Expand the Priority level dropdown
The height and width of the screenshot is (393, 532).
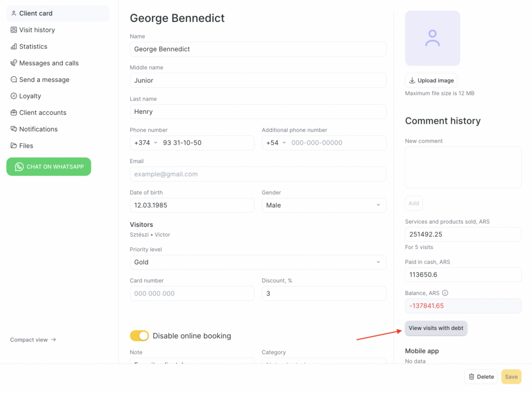tap(258, 262)
